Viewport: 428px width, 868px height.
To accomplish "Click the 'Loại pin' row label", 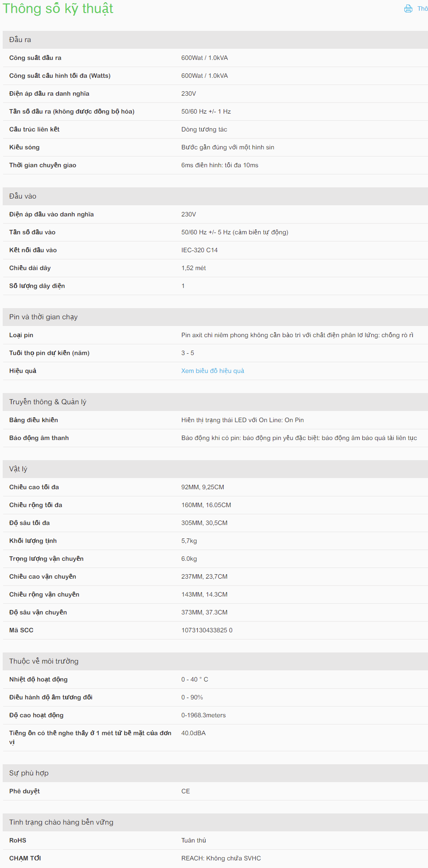I will click(21, 335).
